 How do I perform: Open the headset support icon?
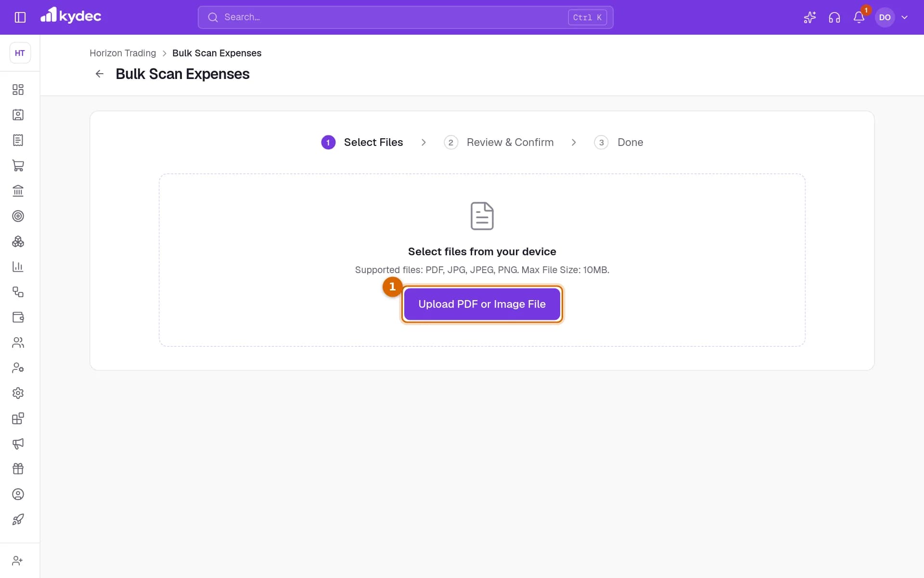(x=834, y=17)
